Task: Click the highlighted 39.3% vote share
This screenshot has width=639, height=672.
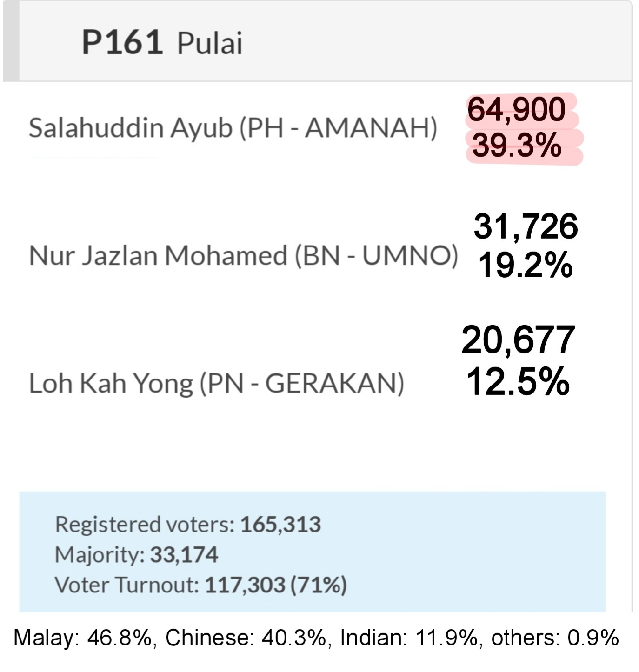Action: (517, 146)
